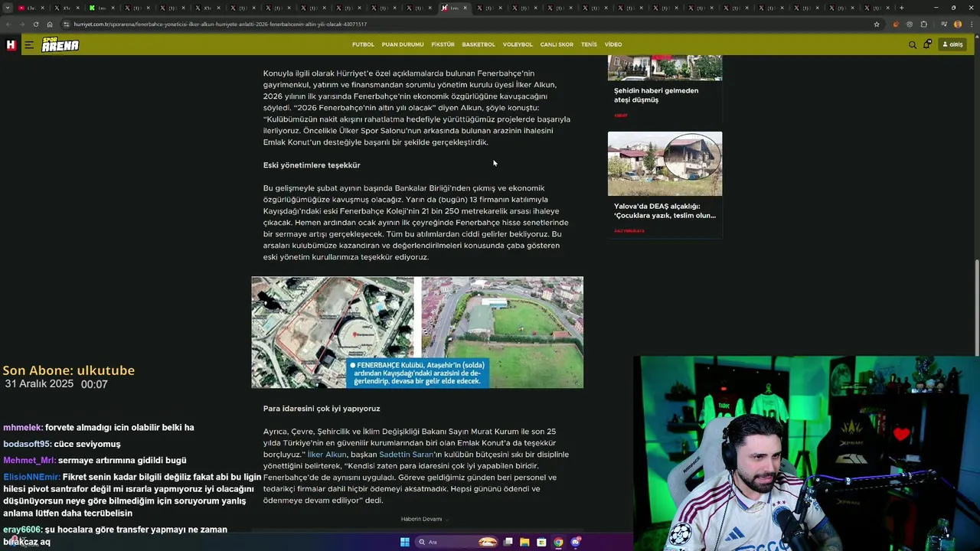Click the Hürriyet H logo

[x=11, y=45]
